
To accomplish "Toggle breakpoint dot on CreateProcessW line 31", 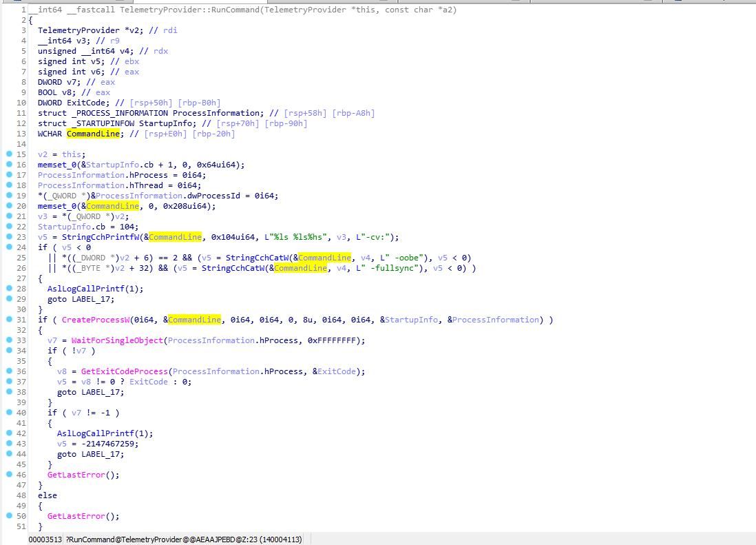I will (9, 319).
